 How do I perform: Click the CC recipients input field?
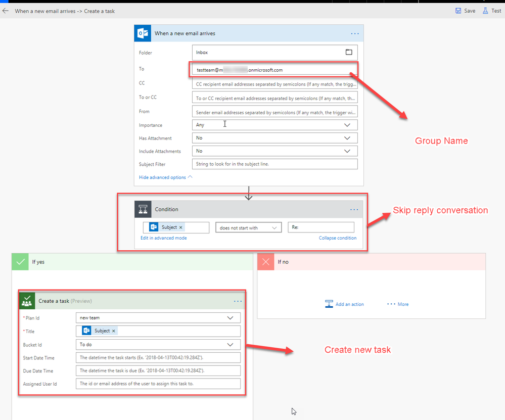tap(274, 84)
